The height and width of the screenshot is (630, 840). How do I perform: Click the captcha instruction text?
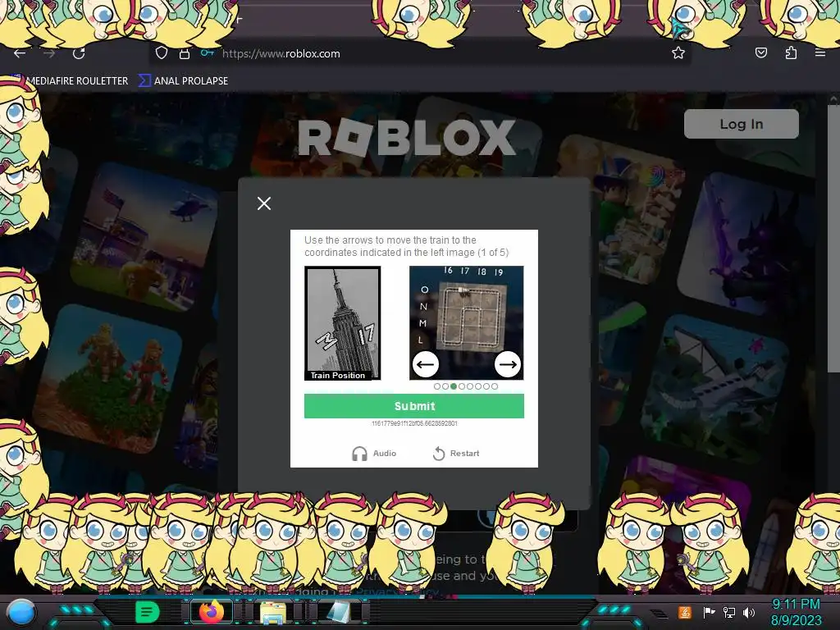(406, 246)
